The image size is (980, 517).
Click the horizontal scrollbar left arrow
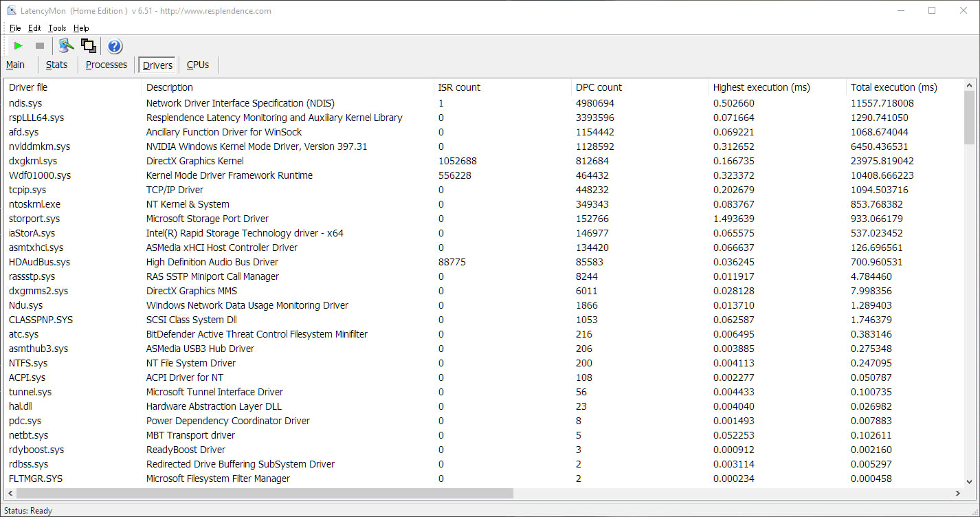tap(10, 494)
